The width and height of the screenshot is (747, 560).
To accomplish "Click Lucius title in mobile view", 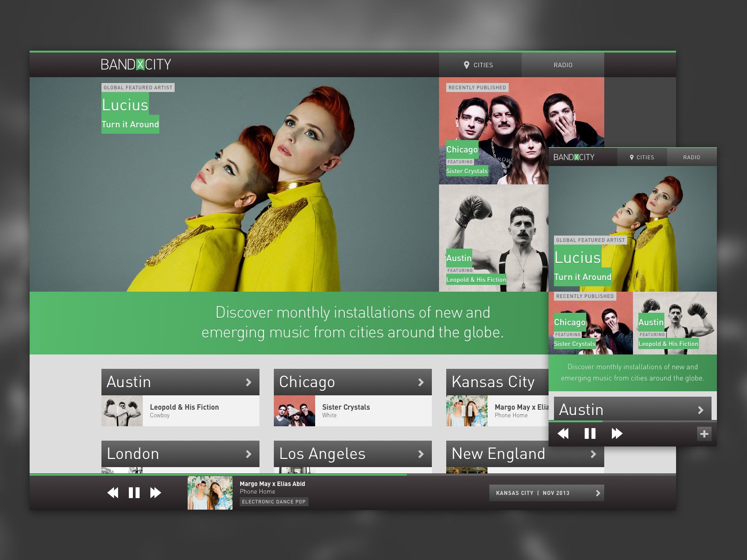I will [578, 257].
